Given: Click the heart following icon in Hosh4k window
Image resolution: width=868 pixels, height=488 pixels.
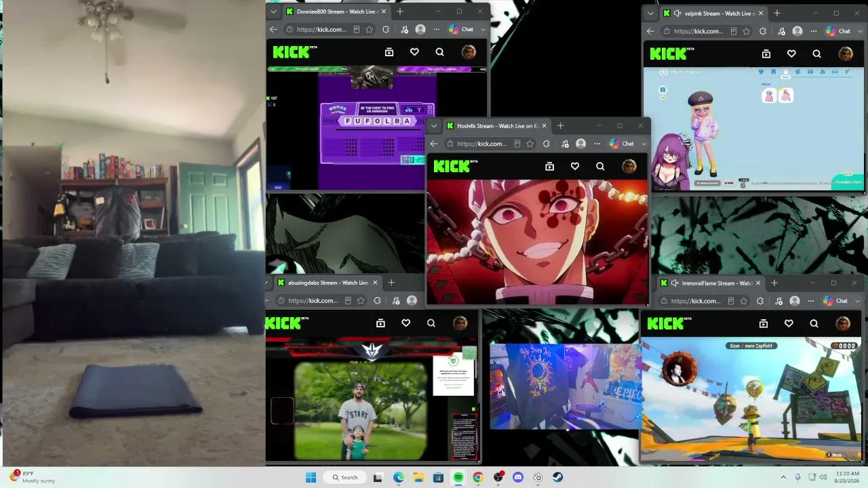Looking at the screenshot, I should [575, 166].
